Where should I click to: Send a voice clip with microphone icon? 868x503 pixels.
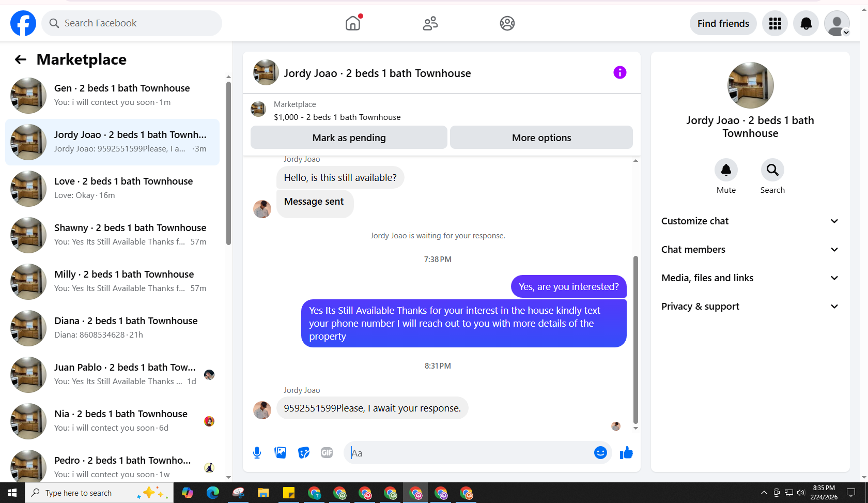tap(257, 453)
